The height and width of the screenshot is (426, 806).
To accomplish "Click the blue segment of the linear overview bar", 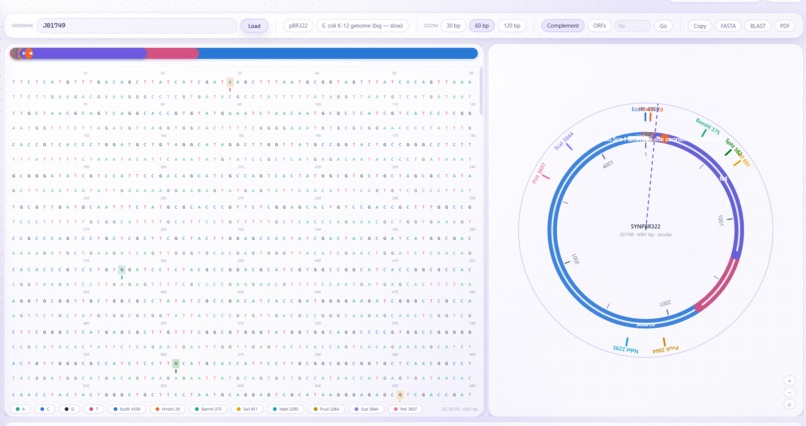I will (338, 53).
